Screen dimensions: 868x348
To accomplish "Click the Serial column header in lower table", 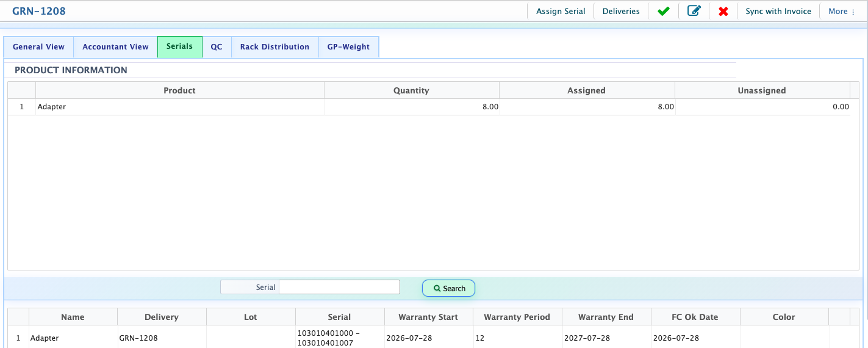I will pos(339,317).
